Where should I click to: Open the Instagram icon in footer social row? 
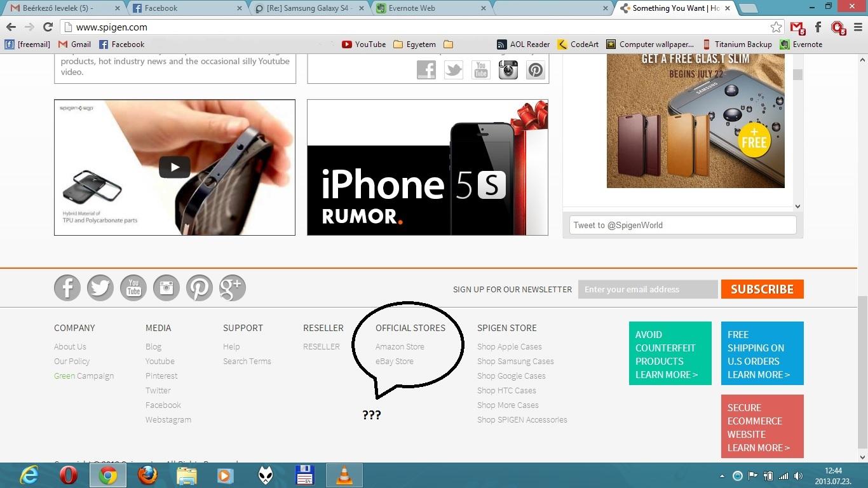(166, 288)
